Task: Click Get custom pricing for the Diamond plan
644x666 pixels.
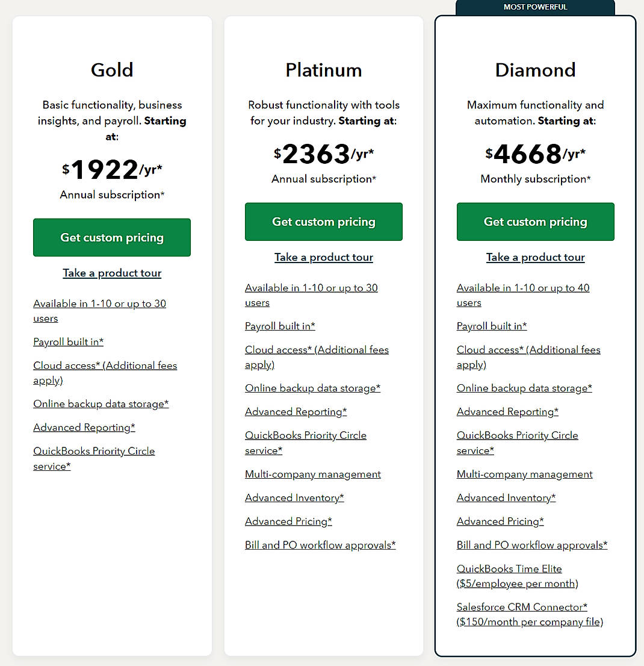Action: [535, 222]
